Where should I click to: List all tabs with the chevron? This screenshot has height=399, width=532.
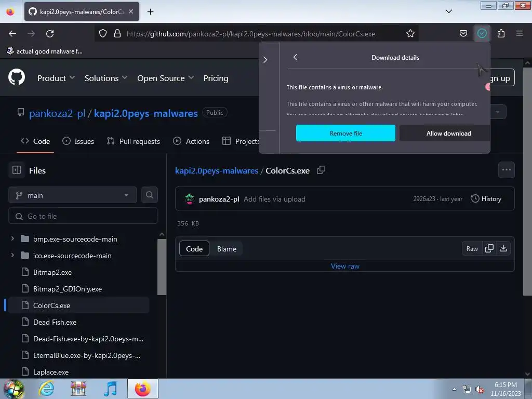tap(448, 11)
